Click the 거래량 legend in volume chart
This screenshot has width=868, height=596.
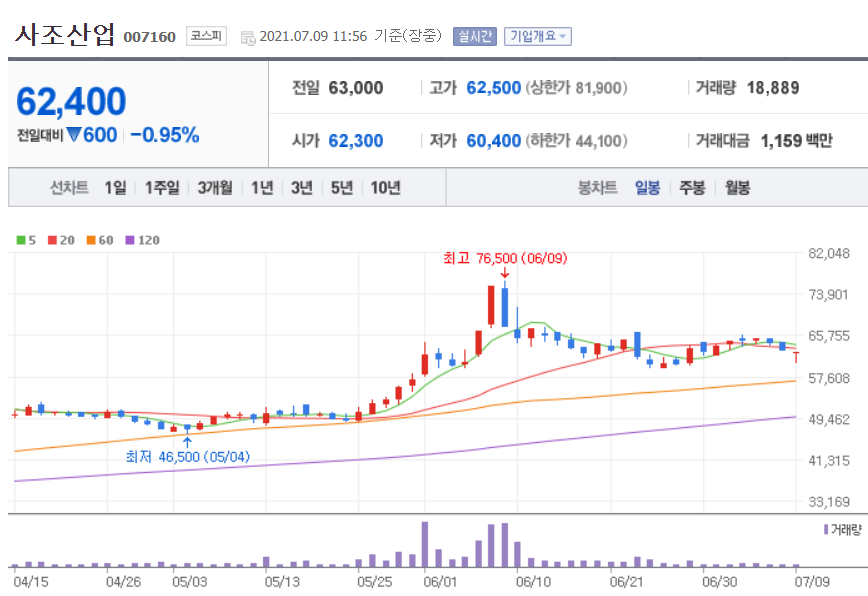pyautogui.click(x=843, y=530)
